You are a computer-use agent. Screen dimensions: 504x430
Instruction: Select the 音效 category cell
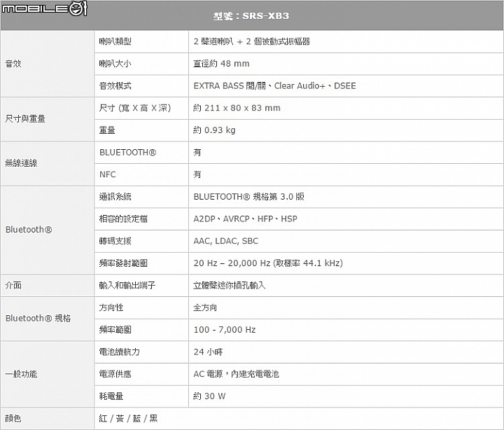pyautogui.click(x=48, y=64)
